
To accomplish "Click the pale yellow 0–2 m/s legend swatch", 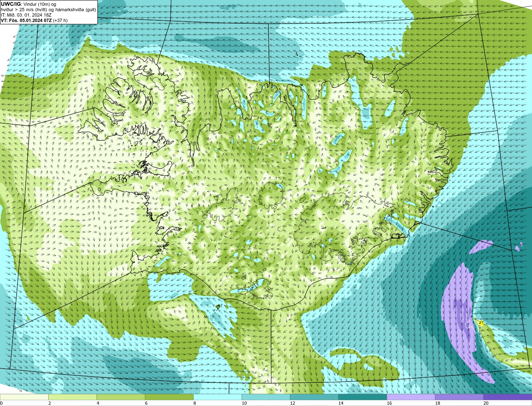I will 24,397.
